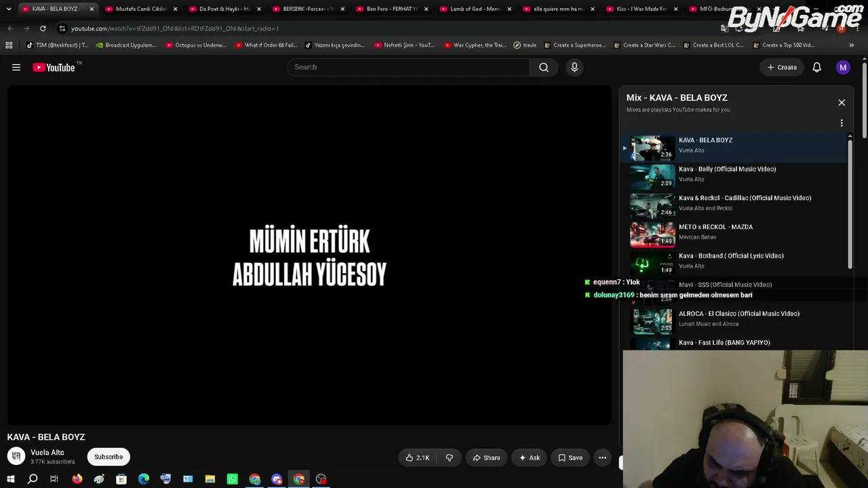868x488 pixels.
Task: Open the Vuela Alto channel avatar
Action: [x=16, y=456]
